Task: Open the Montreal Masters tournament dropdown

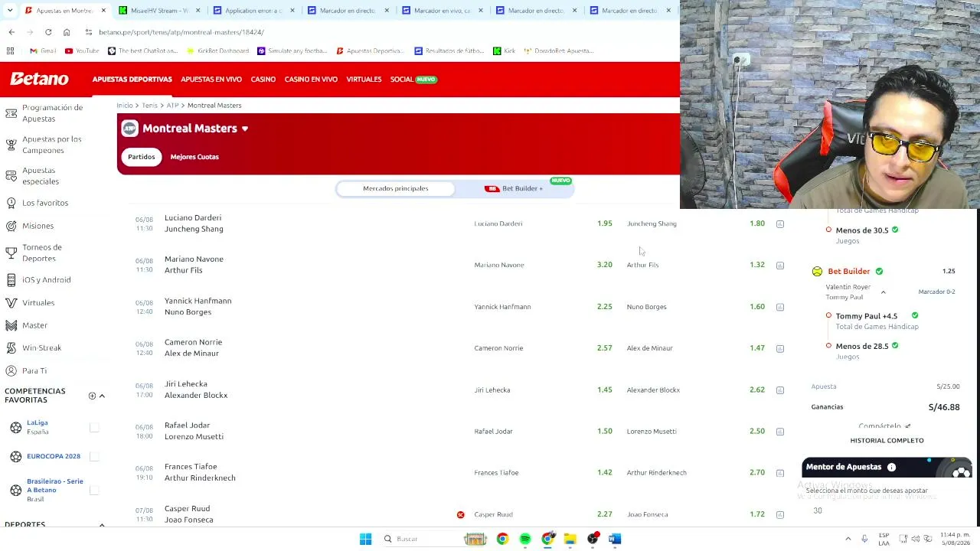Action: [x=245, y=129]
